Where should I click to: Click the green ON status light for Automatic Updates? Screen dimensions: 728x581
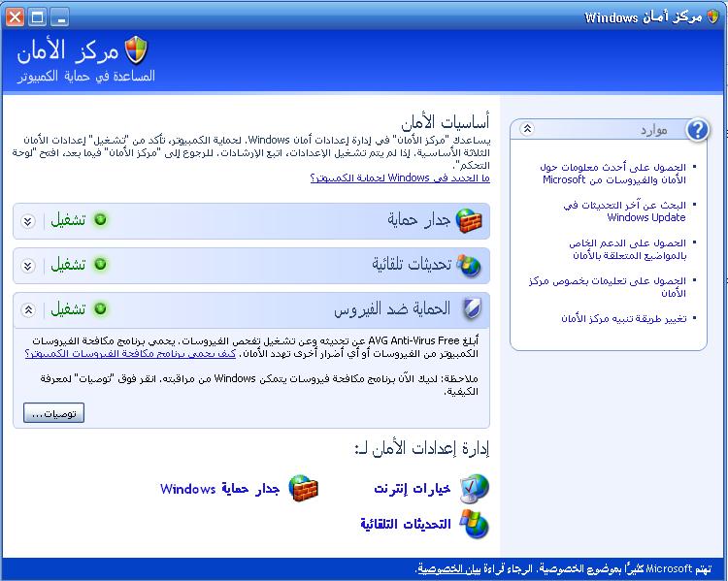pyautogui.click(x=100, y=264)
